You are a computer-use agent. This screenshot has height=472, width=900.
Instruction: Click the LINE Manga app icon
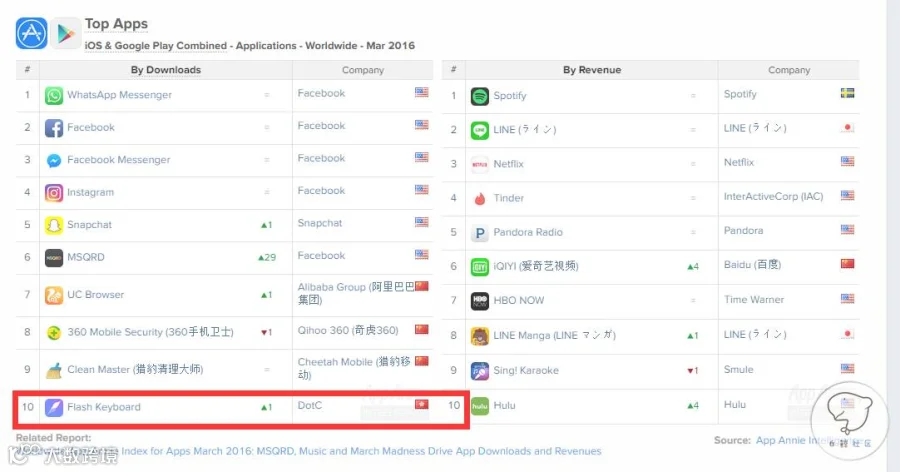pos(480,336)
